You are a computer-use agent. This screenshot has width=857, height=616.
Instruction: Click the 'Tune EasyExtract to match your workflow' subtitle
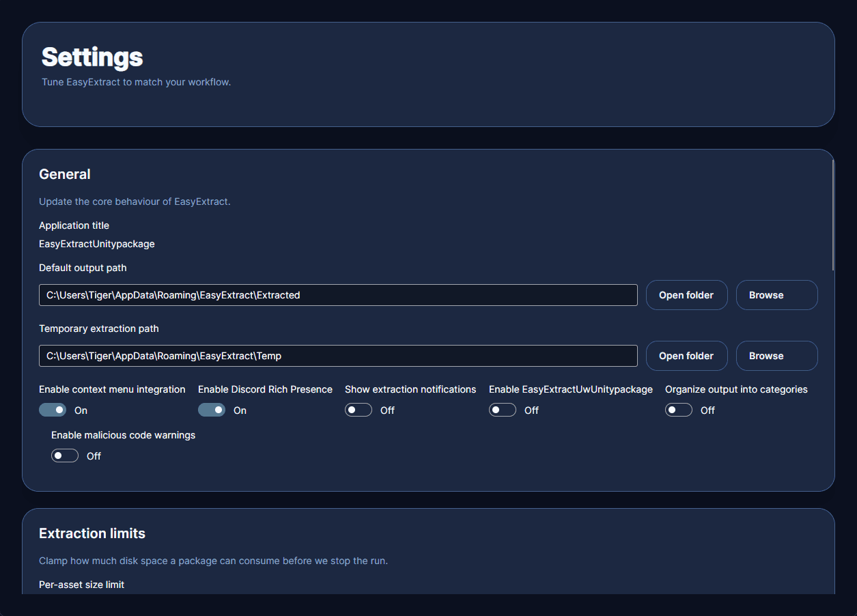point(136,83)
